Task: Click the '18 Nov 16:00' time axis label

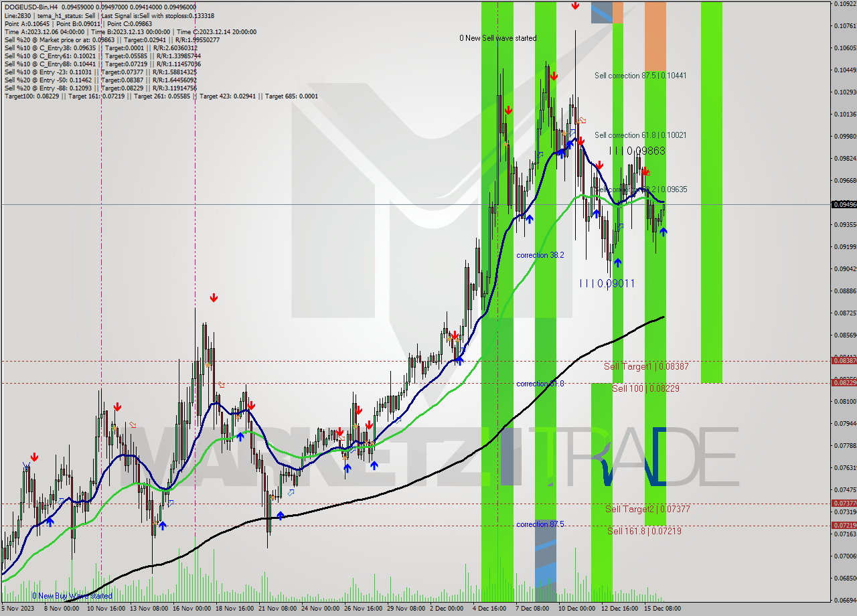Action: pyautogui.click(x=235, y=609)
